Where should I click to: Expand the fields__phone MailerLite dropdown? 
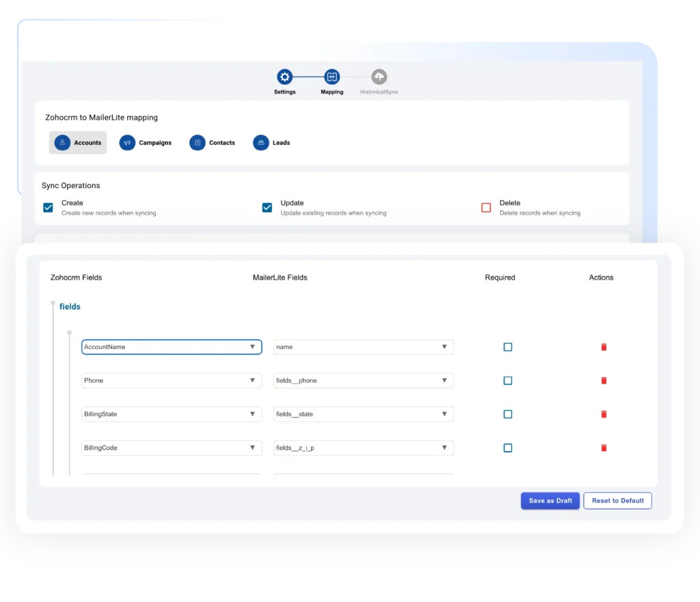tap(363, 381)
